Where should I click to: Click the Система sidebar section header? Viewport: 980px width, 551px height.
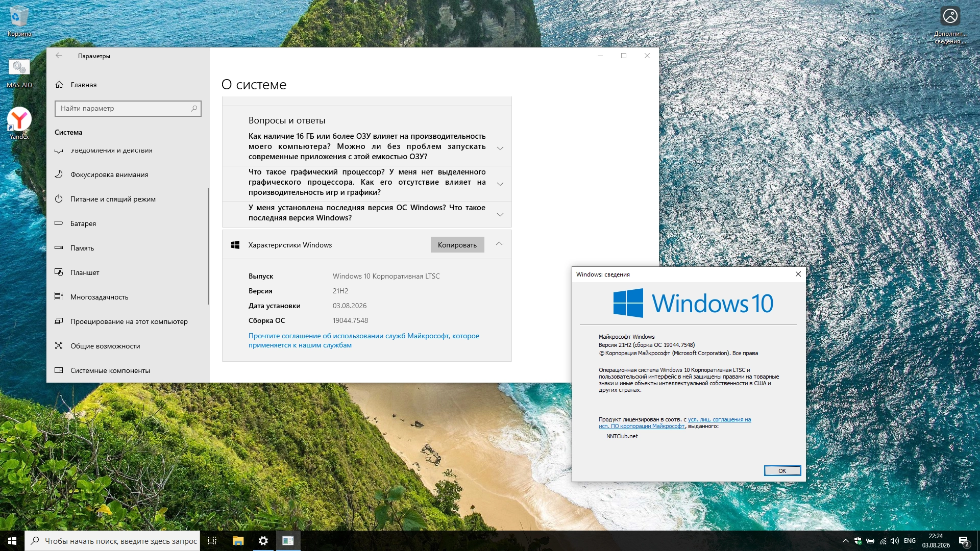pos(68,132)
